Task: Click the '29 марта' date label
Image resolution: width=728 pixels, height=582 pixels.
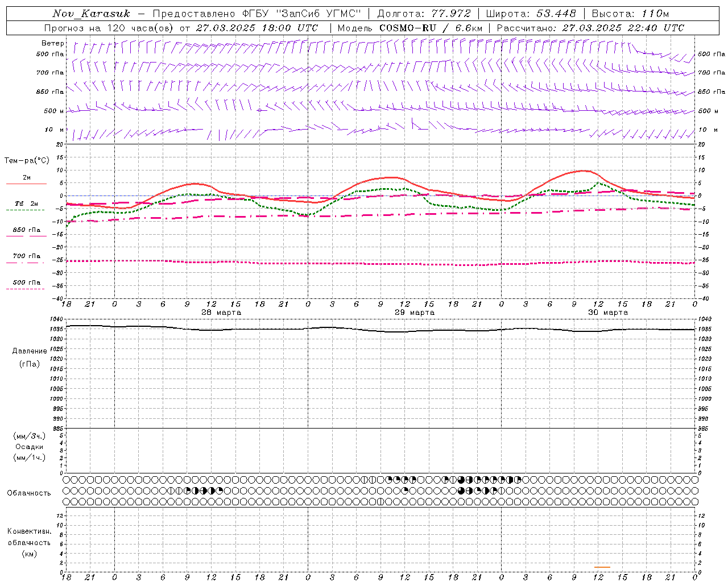Action: (x=415, y=313)
